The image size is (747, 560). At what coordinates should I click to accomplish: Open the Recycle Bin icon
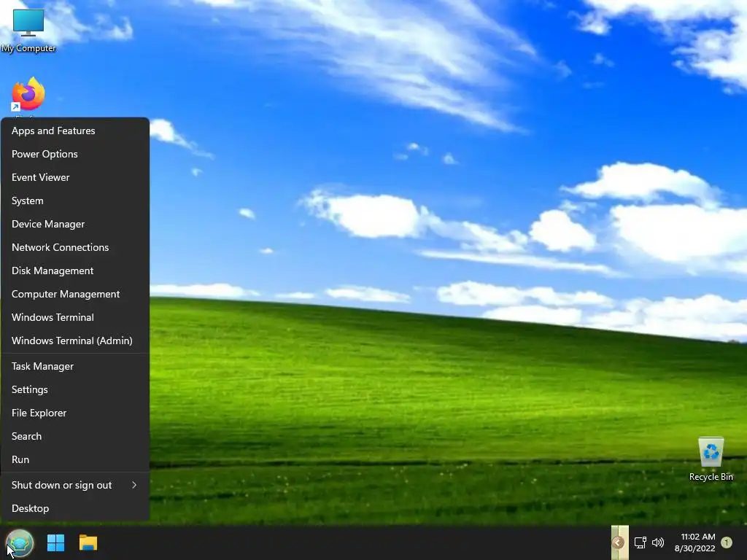point(711,459)
